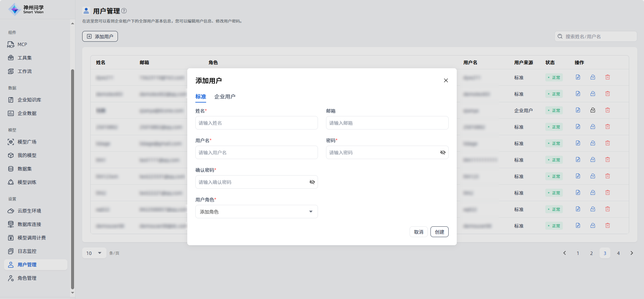The image size is (644, 299).
Task: Show the 确认密码 field contents
Action: [x=312, y=182]
